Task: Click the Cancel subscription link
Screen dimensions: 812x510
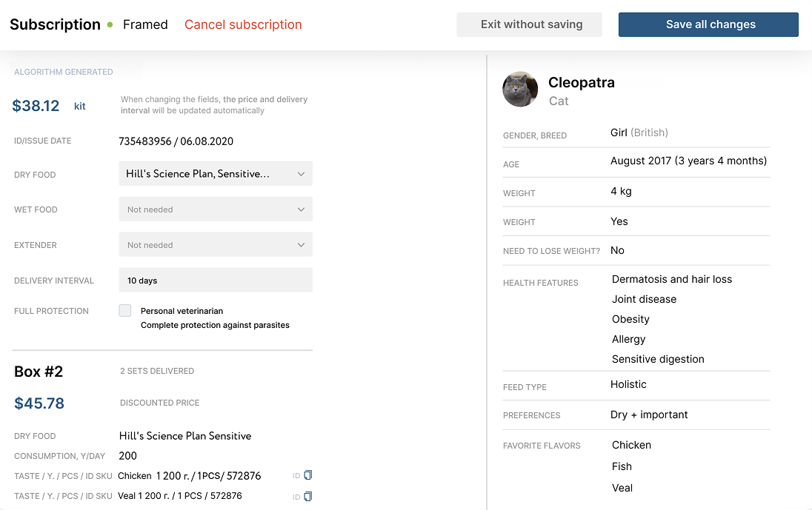Action: pyautogui.click(x=243, y=24)
